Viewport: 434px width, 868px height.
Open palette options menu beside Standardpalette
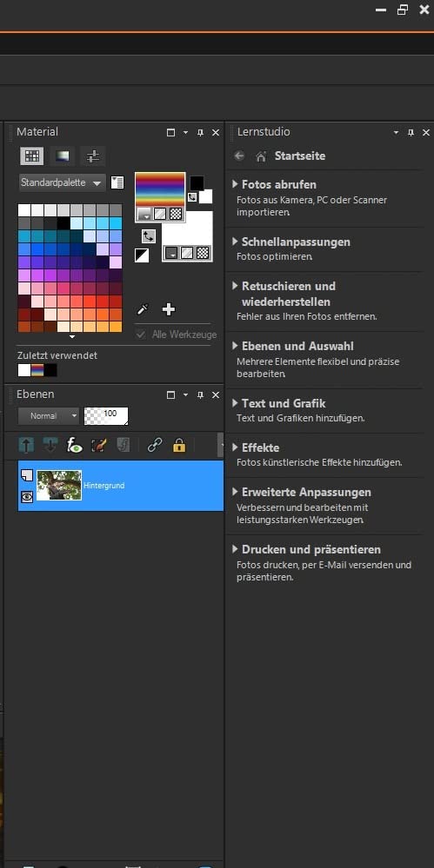(x=117, y=182)
